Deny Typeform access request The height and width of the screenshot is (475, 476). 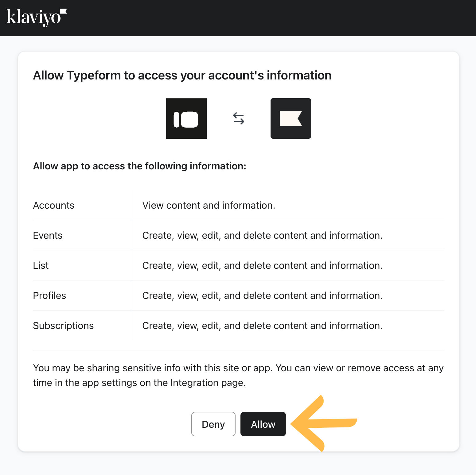213,424
